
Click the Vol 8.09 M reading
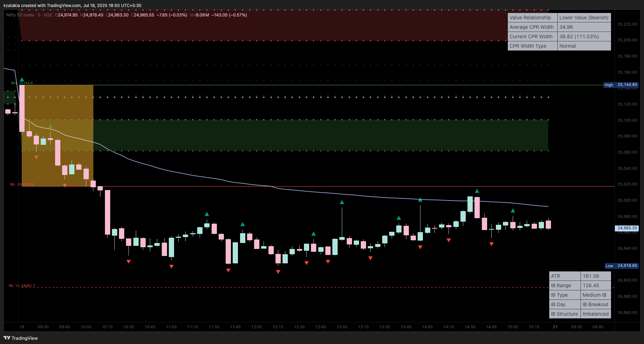point(199,15)
